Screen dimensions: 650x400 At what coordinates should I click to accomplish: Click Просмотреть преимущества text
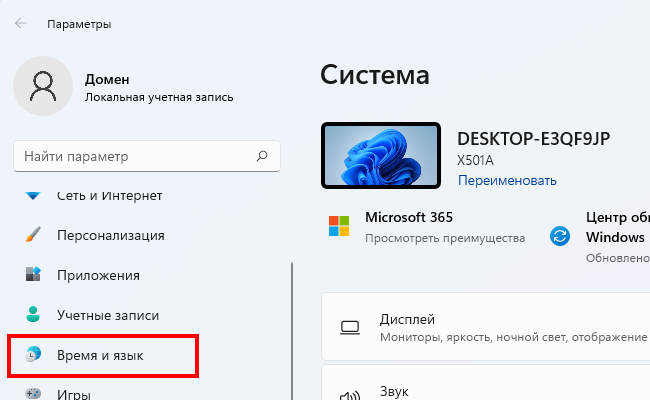tap(445, 238)
